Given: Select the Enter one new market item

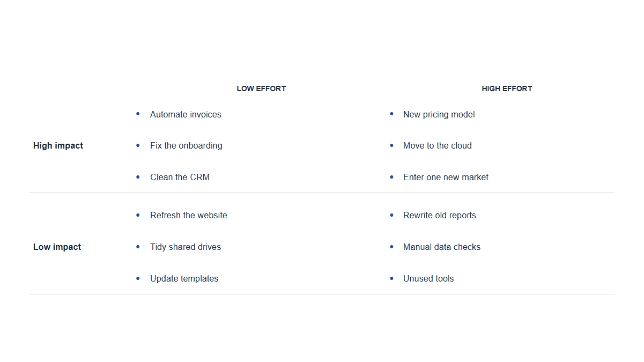Looking at the screenshot, I should coord(446,177).
